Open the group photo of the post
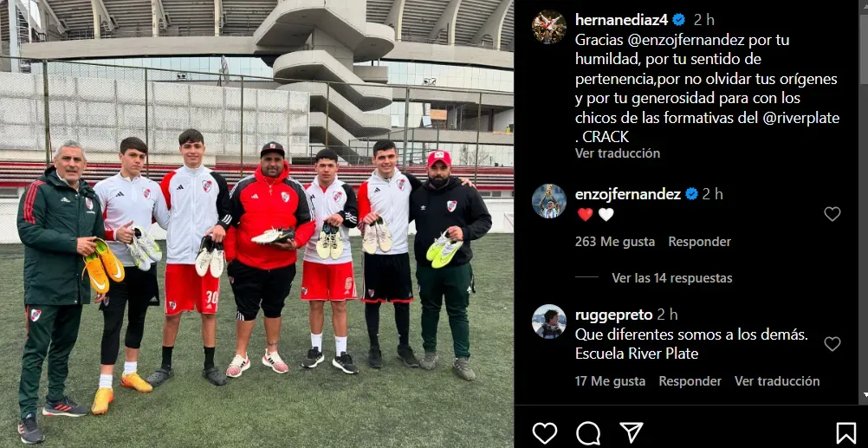Screen dimensions: 868x448 257,224
